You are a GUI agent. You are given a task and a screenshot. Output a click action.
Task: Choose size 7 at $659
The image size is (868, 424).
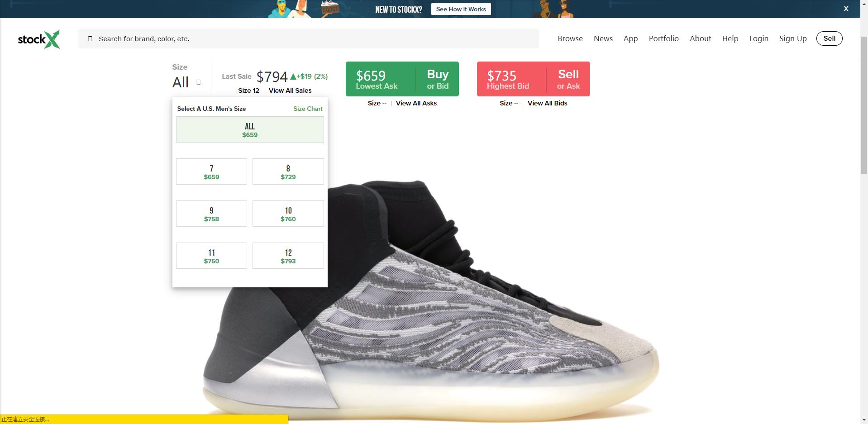pos(211,172)
